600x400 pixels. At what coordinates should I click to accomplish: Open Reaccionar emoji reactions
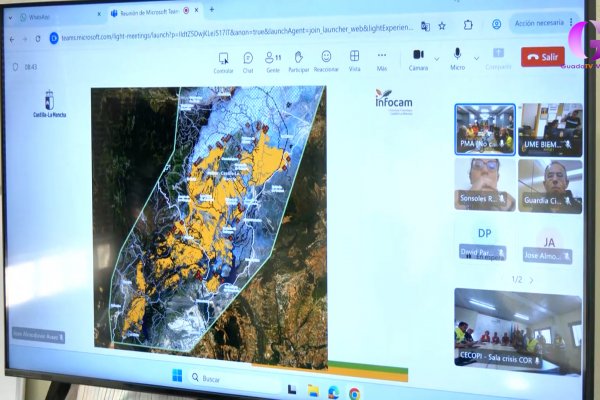click(x=326, y=62)
